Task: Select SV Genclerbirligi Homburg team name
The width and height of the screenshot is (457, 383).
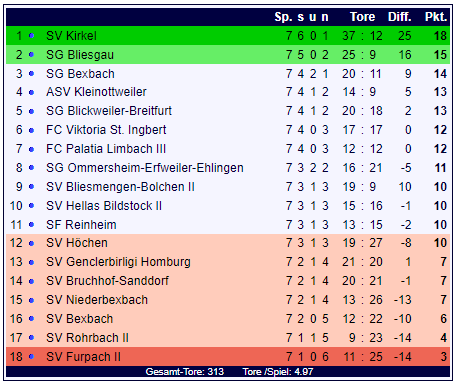Action: click(118, 262)
